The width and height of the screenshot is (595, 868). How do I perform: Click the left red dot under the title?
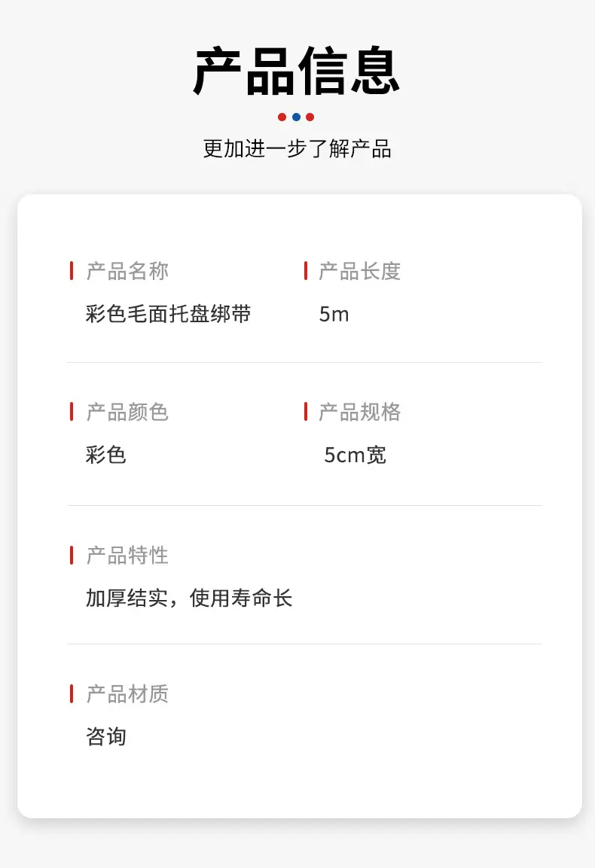click(282, 117)
